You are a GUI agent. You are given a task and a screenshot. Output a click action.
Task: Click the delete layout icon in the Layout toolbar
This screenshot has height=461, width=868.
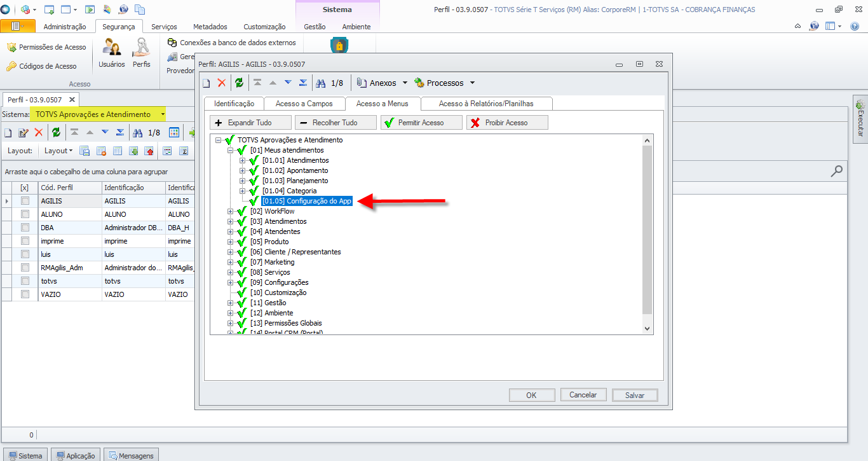point(101,151)
